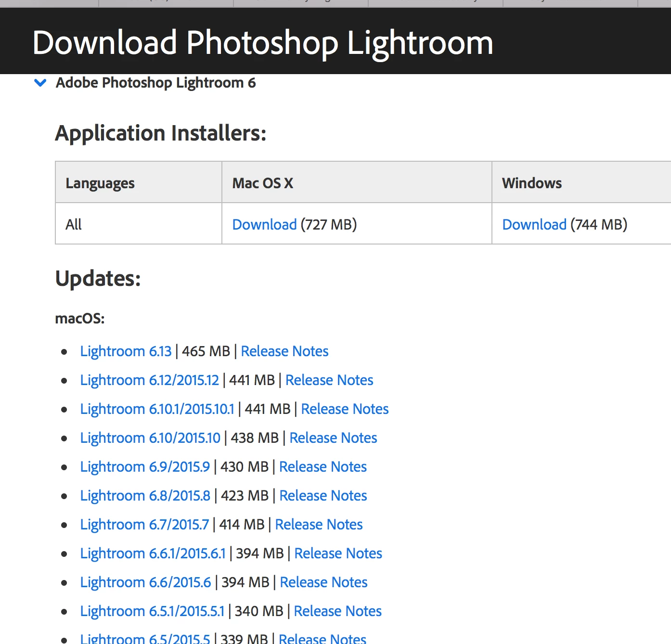Viewport: 671px width, 644px height.
Task: Open Release Notes for Lightroom 6.7/2015.7
Action: pos(319,525)
